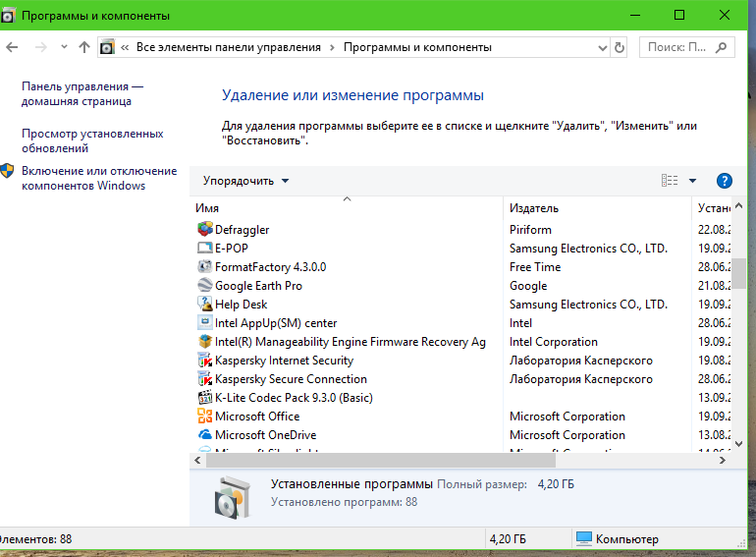Click the Intel AppUp(SM) center icon
Screen dimensions: 756x557
point(205,322)
